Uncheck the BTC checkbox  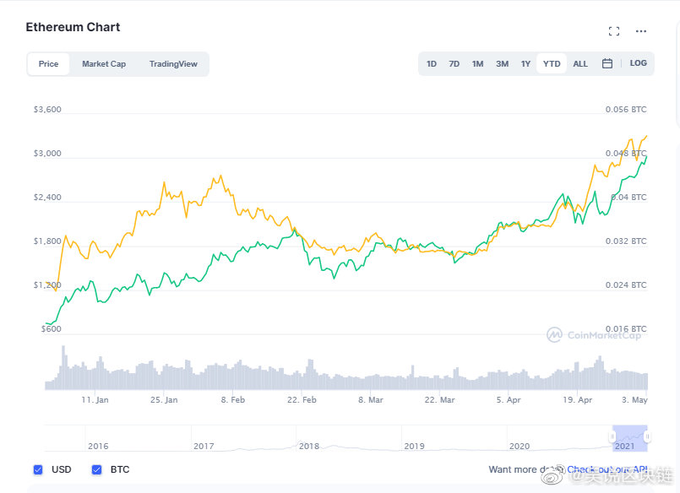(x=97, y=470)
